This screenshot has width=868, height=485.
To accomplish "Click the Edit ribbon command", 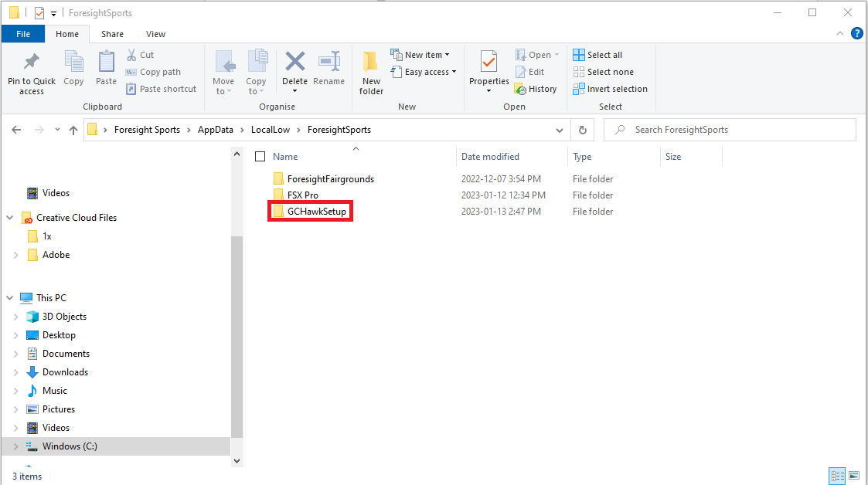I will tap(529, 72).
